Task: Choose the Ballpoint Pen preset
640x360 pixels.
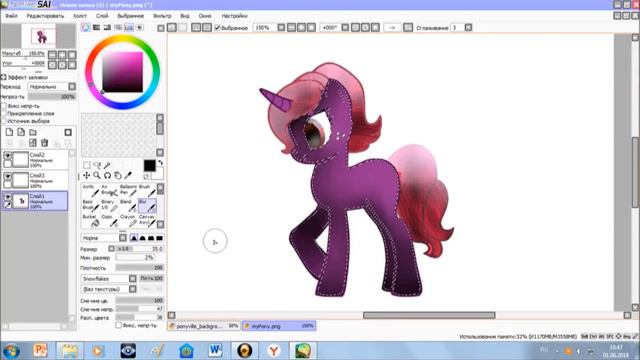Action: 128,191
